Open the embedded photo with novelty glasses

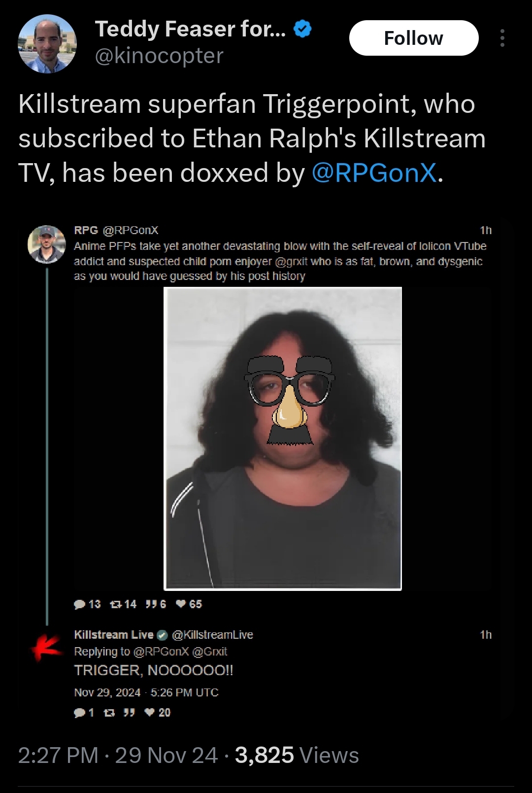283,439
